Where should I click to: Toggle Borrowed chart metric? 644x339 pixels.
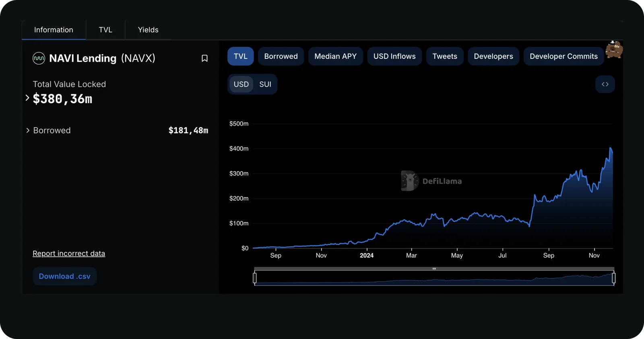pyautogui.click(x=281, y=56)
